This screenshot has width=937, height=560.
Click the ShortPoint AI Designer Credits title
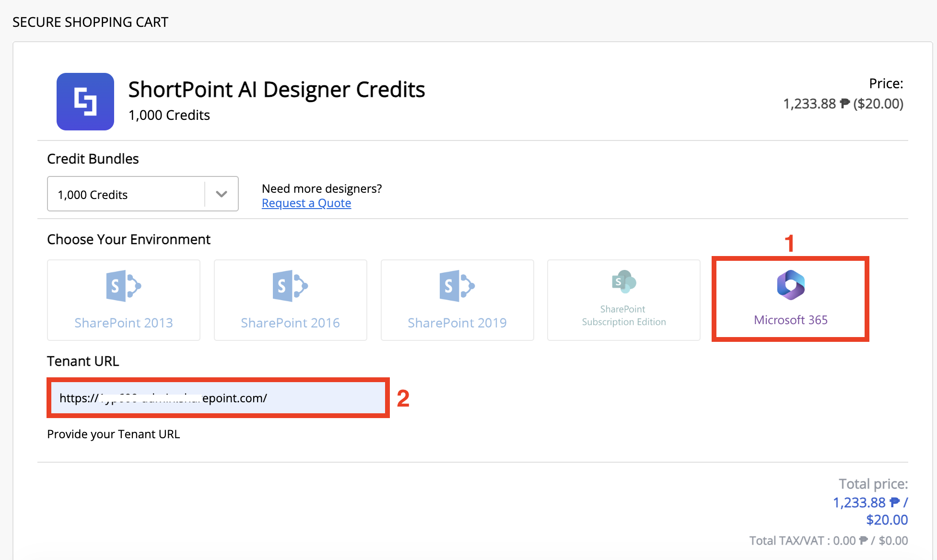pyautogui.click(x=277, y=90)
